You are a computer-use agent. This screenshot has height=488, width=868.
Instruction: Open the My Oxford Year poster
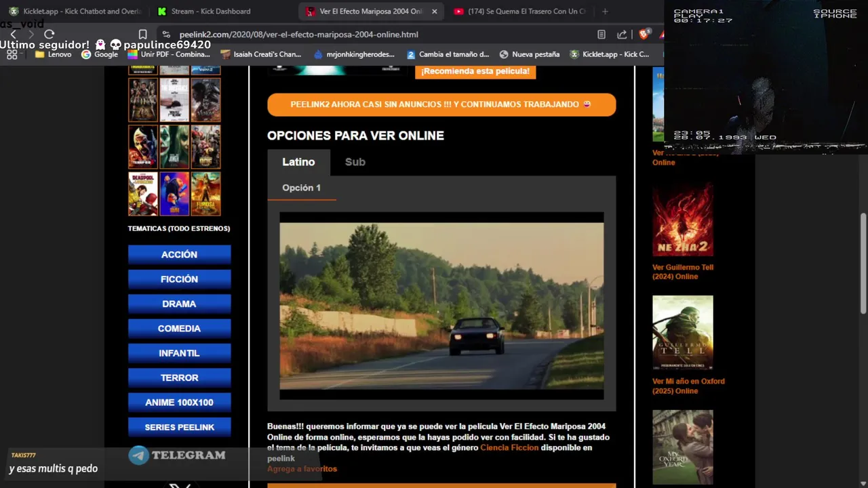[x=682, y=447]
